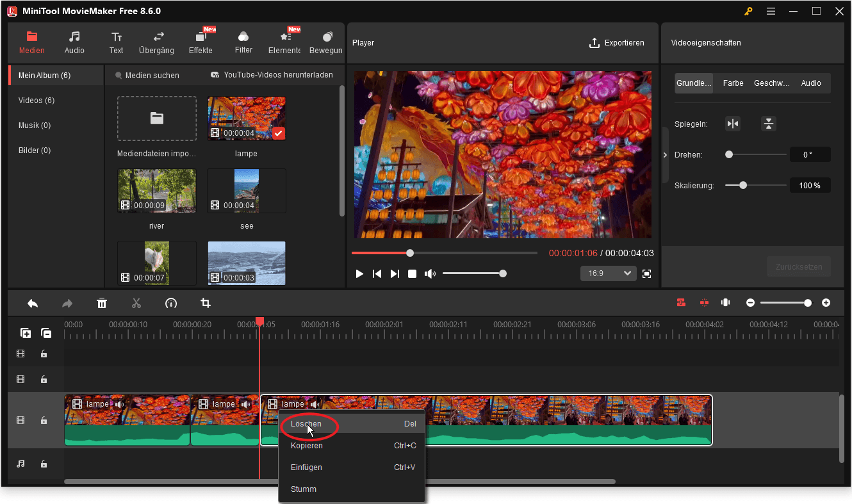Open the 16:9 aspect ratio dropdown

pyautogui.click(x=607, y=273)
